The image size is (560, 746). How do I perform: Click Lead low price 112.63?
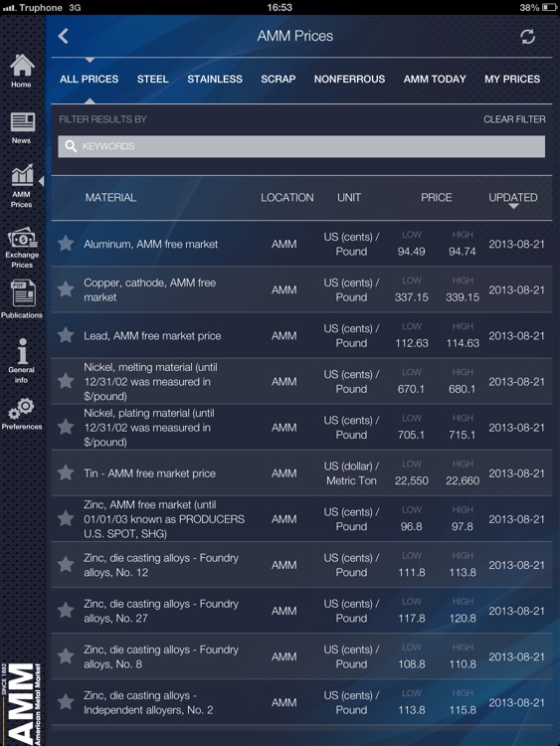point(412,343)
